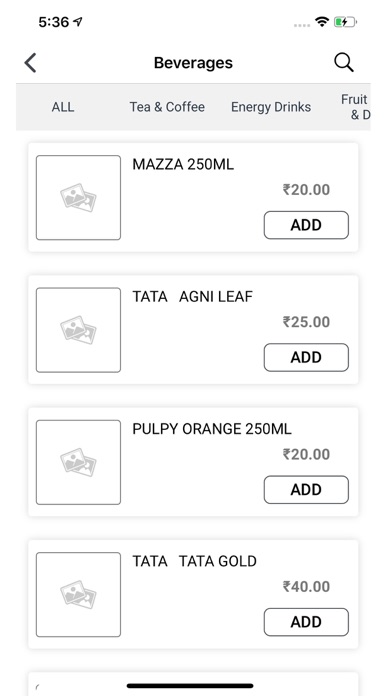Open TATA AGNI LEAF placeholder image

(78, 330)
